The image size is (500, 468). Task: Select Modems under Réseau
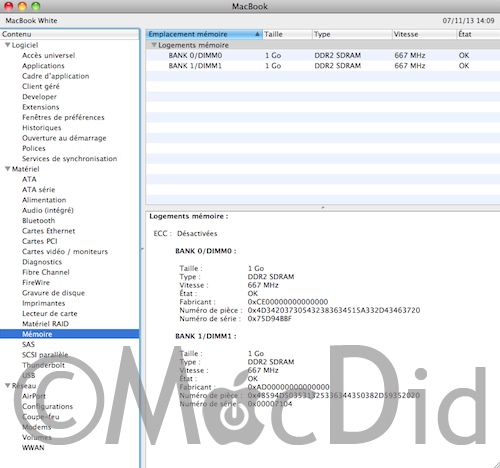(37, 427)
